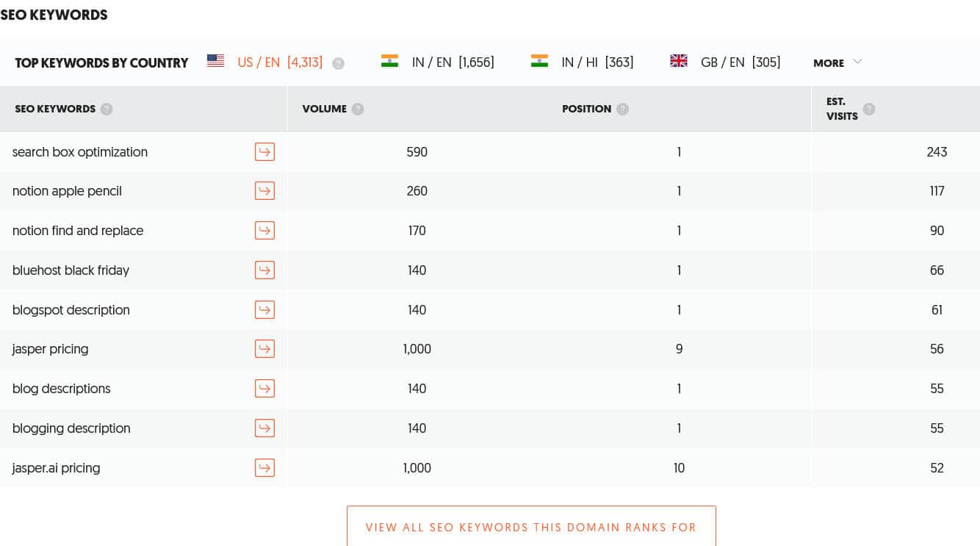This screenshot has width=980, height=546.
Task: Click help icon beside US / EN count
Action: 338,63
